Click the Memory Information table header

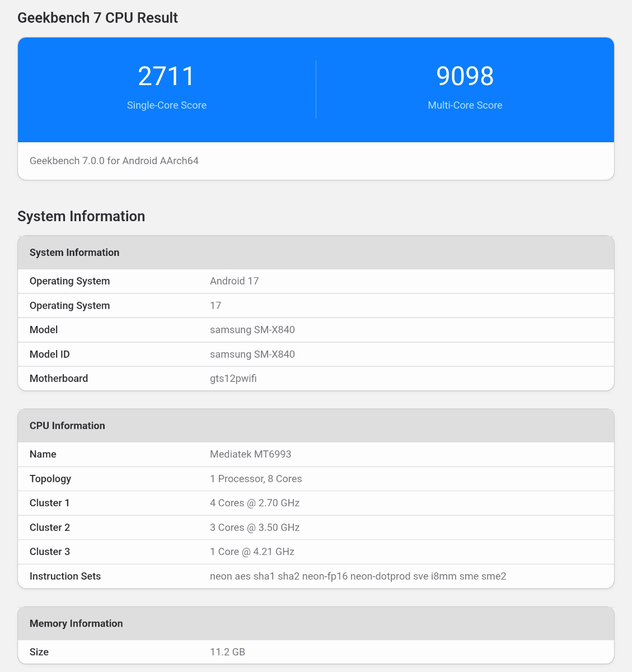[x=316, y=623]
